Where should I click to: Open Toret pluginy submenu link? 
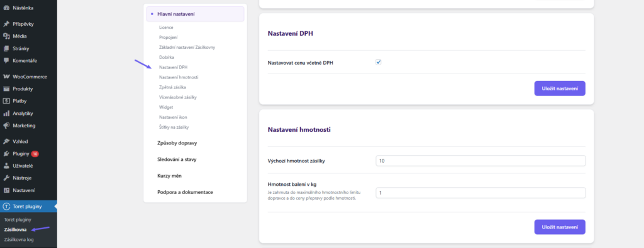point(17,220)
